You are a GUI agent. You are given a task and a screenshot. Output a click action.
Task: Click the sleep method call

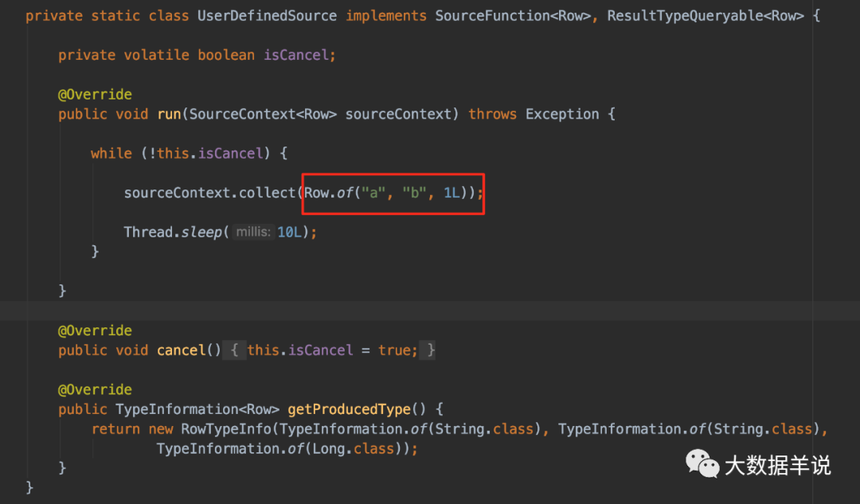pos(201,232)
